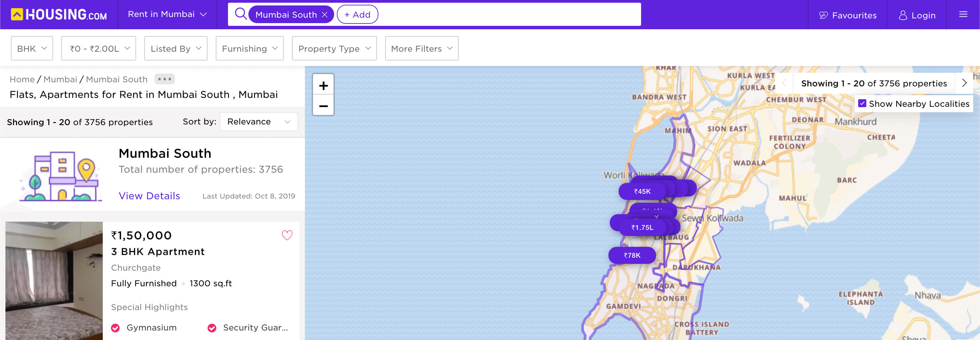Zoom out on the map
Screen dimensions: 980x340
click(x=323, y=106)
